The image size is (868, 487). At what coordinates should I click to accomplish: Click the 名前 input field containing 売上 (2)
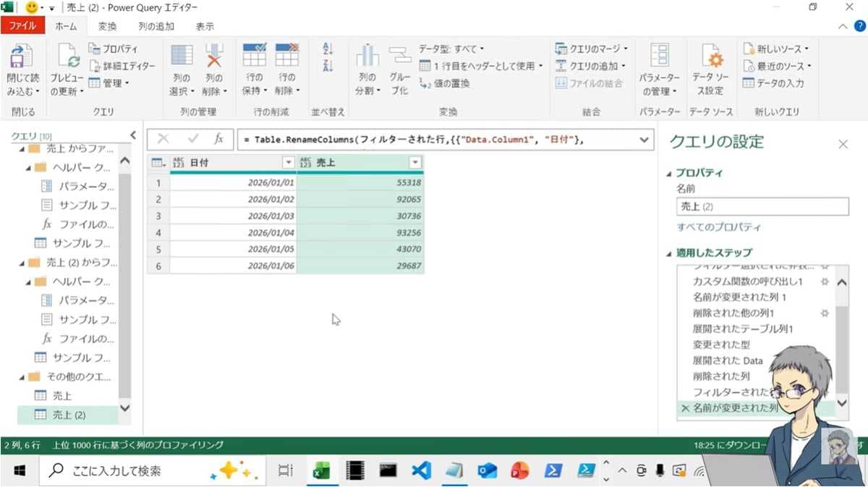762,206
